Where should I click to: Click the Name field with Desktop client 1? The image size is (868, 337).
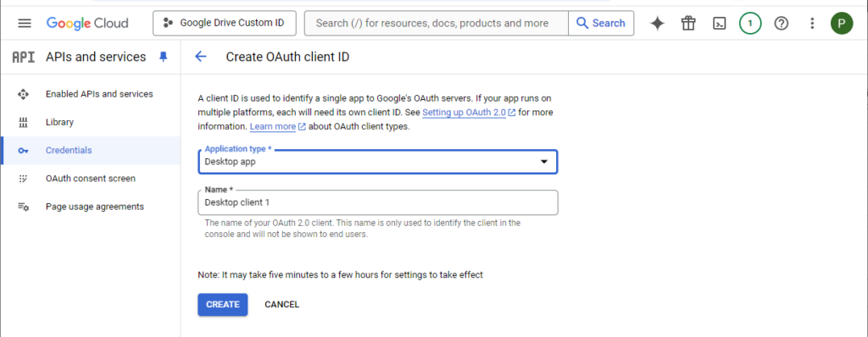377,202
